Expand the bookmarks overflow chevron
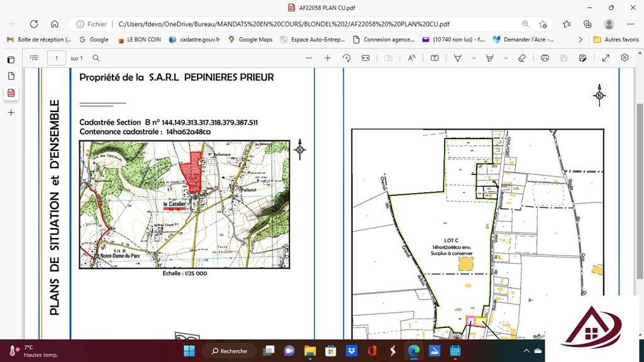Image resolution: width=644 pixels, height=362 pixels. click(580, 40)
